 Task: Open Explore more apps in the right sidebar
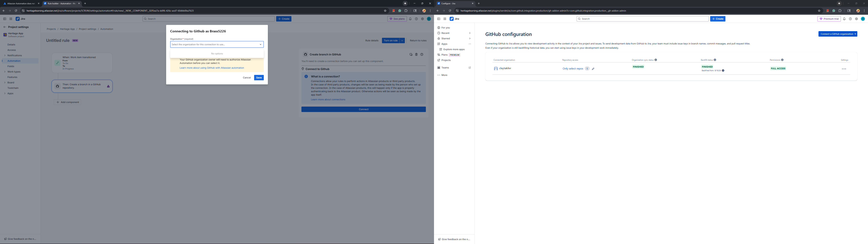454,49
